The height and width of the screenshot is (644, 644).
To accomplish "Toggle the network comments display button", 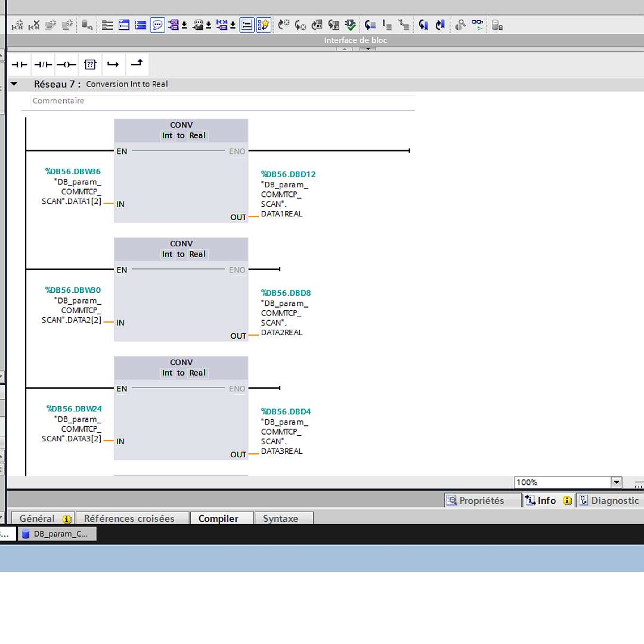I will pyautogui.click(x=157, y=25).
